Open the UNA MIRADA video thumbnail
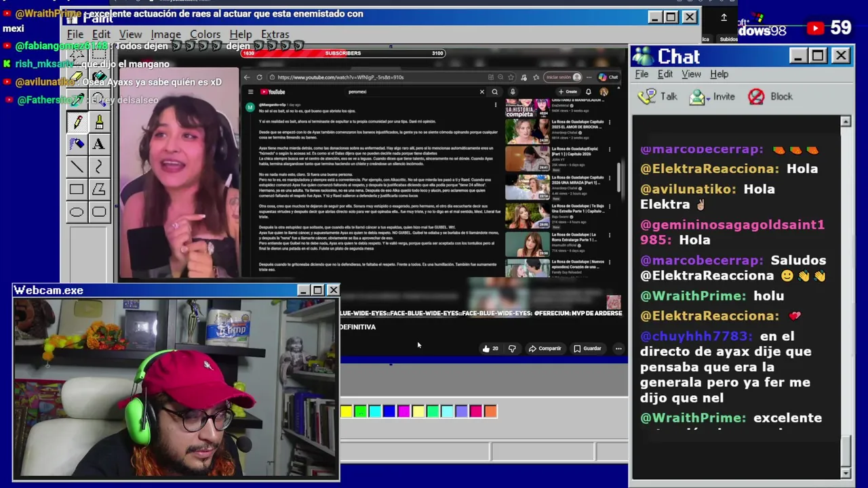 [x=528, y=186]
